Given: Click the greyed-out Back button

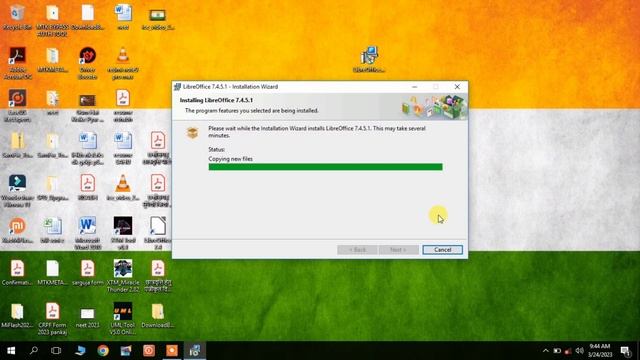Looking at the screenshot, I should [x=357, y=249].
